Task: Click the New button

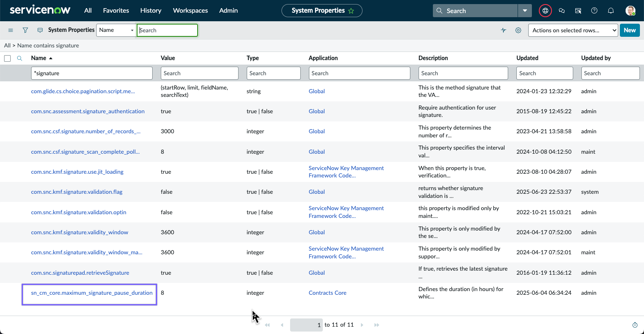Action: 630,30
